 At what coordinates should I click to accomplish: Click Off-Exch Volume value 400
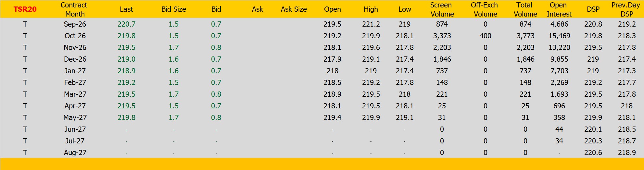[x=486, y=36]
